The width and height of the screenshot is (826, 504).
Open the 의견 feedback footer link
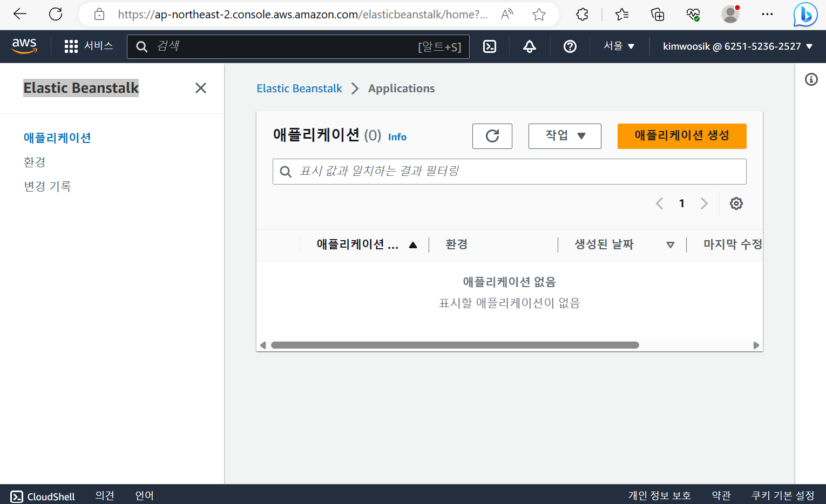(105, 496)
